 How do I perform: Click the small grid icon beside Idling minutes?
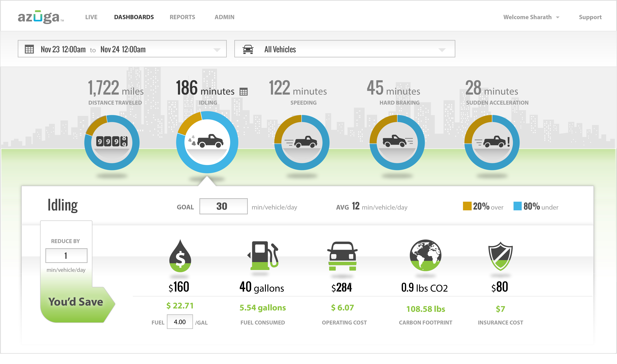pos(243,92)
